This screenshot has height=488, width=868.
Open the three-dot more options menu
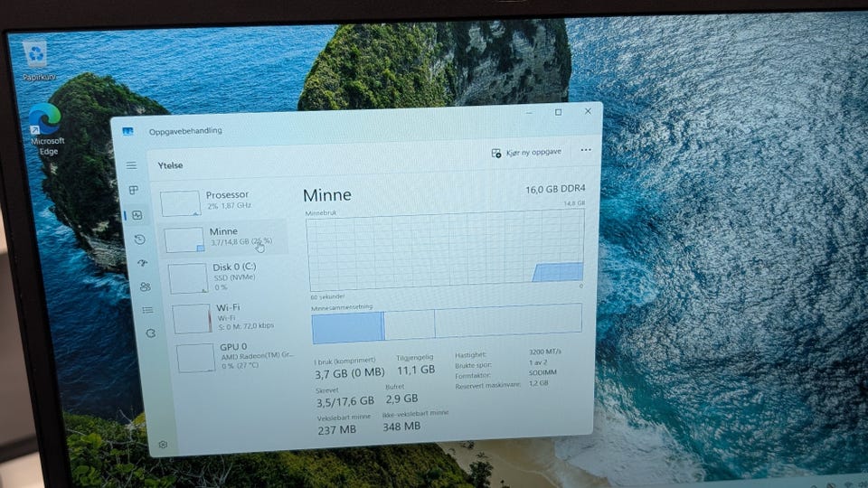[586, 150]
